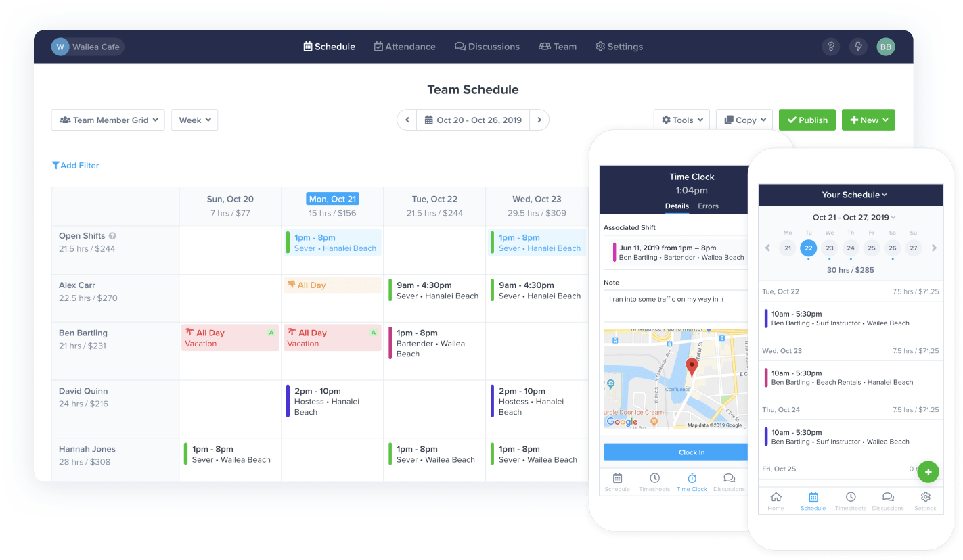The width and height of the screenshot is (963, 560).
Task: Go to next week in phone calendar
Action: pos(934,248)
